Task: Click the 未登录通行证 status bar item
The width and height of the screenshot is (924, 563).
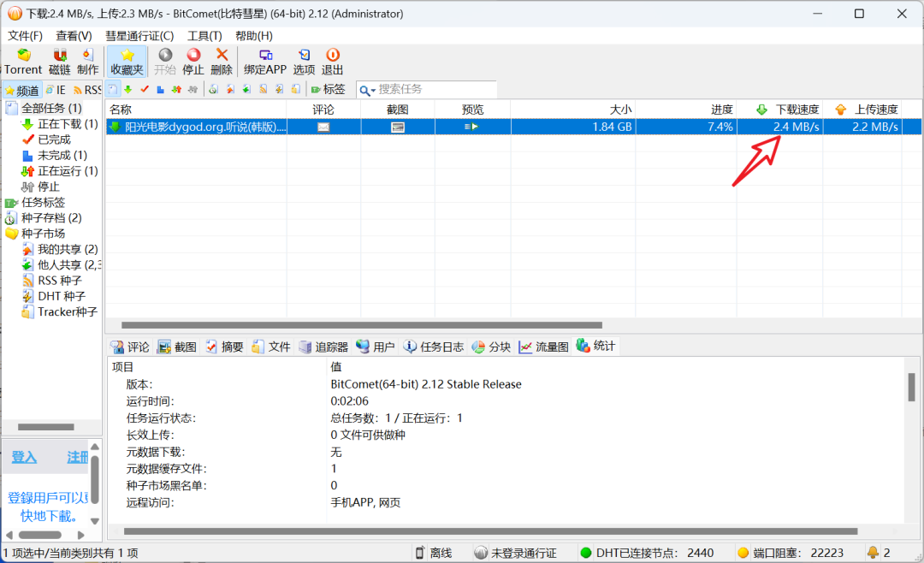Action: pos(516,553)
